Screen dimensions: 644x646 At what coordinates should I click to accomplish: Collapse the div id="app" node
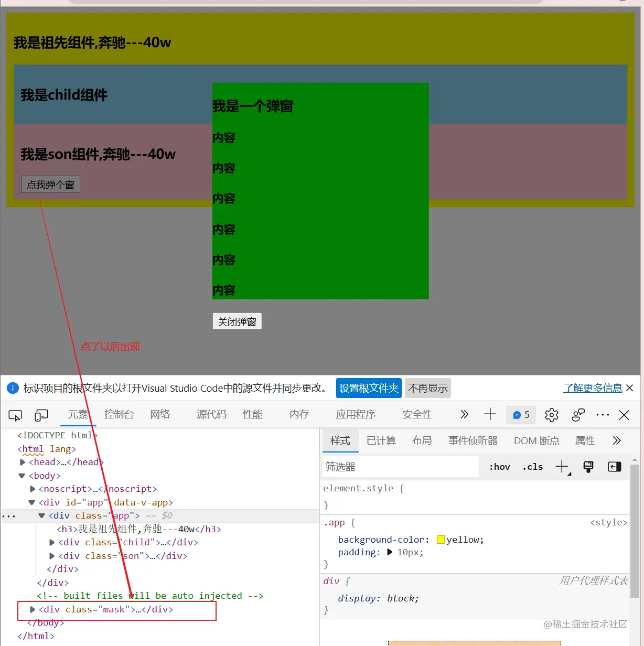pyautogui.click(x=32, y=503)
